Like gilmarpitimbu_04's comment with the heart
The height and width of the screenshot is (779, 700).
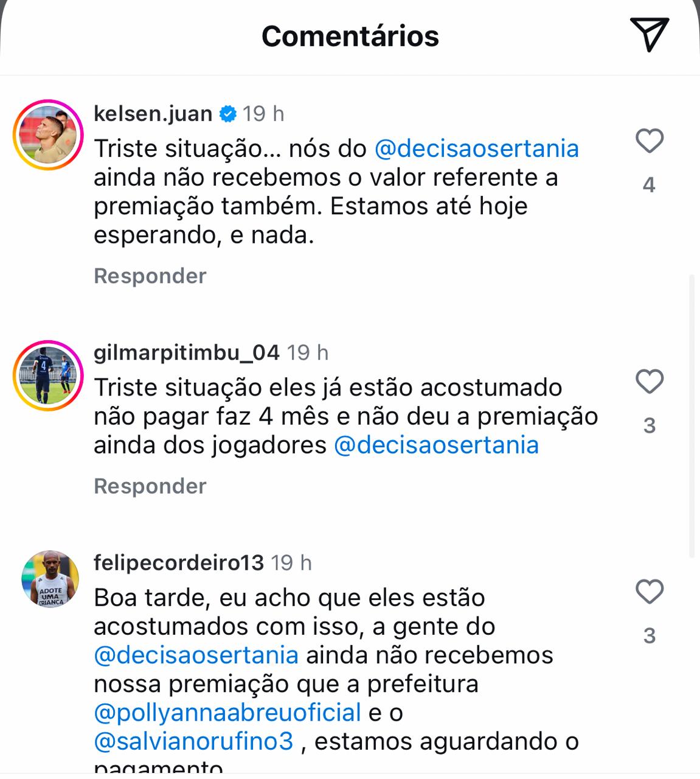pos(649,382)
